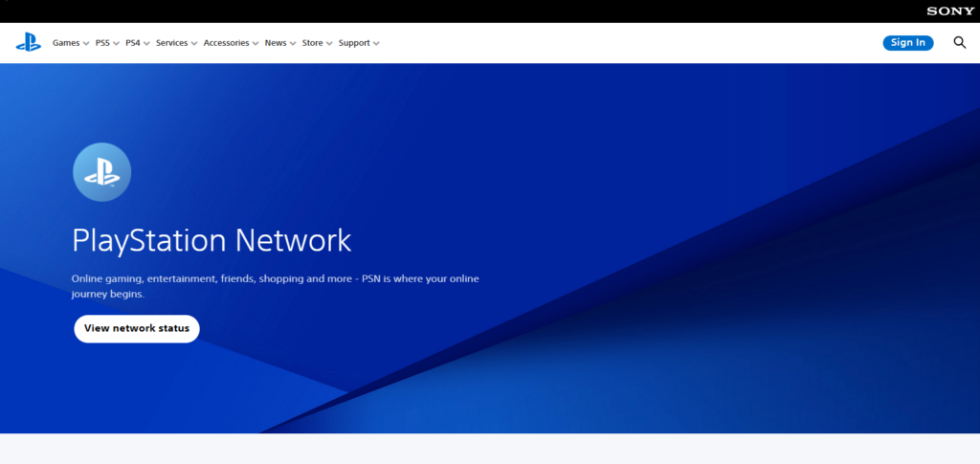This screenshot has width=980, height=464.
Task: Click the Sign In button
Action: click(x=908, y=42)
